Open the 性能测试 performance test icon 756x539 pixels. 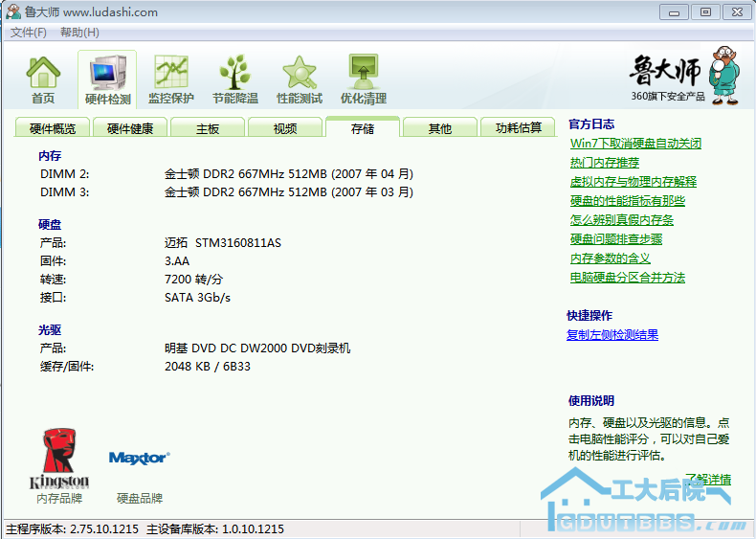(x=300, y=79)
